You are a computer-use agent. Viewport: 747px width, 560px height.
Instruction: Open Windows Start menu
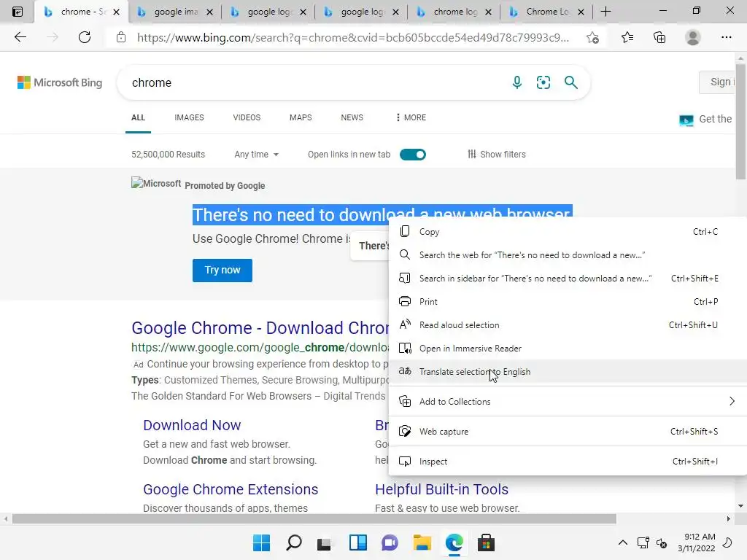pyautogui.click(x=261, y=542)
